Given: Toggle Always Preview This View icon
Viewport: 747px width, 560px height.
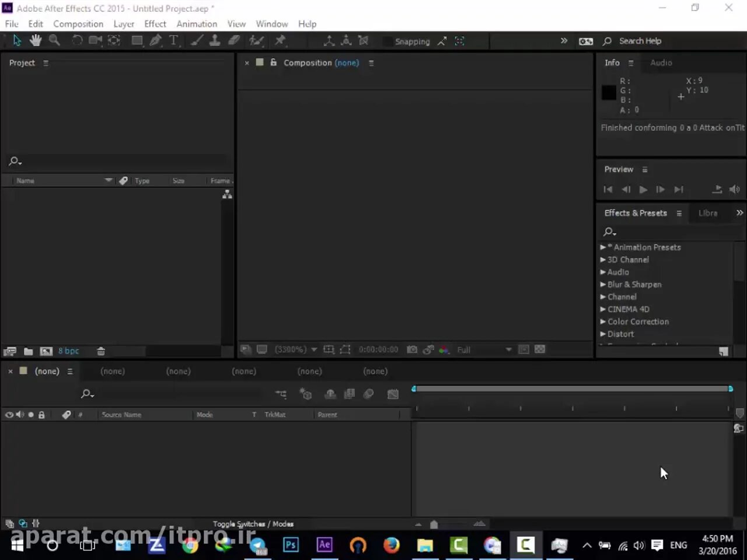Looking at the screenshot, I should (x=246, y=349).
